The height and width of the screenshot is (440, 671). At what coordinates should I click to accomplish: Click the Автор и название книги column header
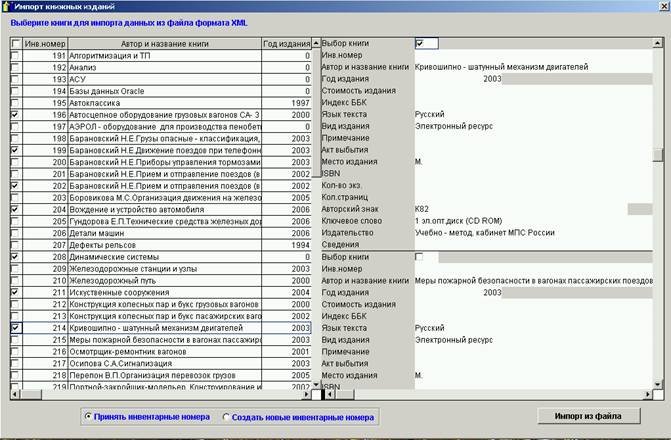[164, 44]
